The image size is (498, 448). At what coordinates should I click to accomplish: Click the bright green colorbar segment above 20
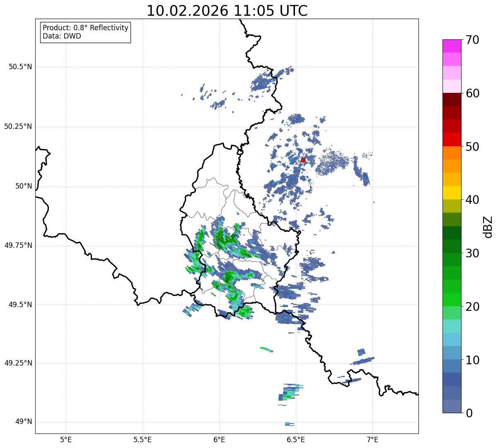point(452,299)
